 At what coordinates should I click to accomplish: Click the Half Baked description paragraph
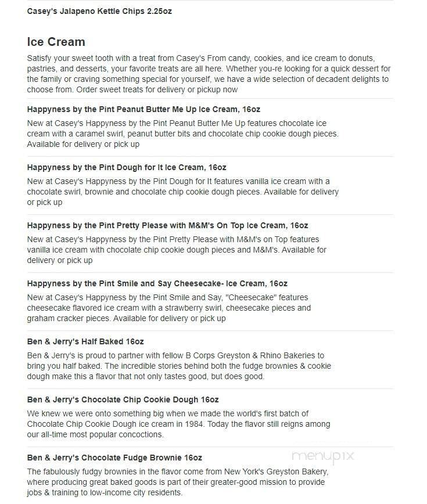(x=179, y=366)
